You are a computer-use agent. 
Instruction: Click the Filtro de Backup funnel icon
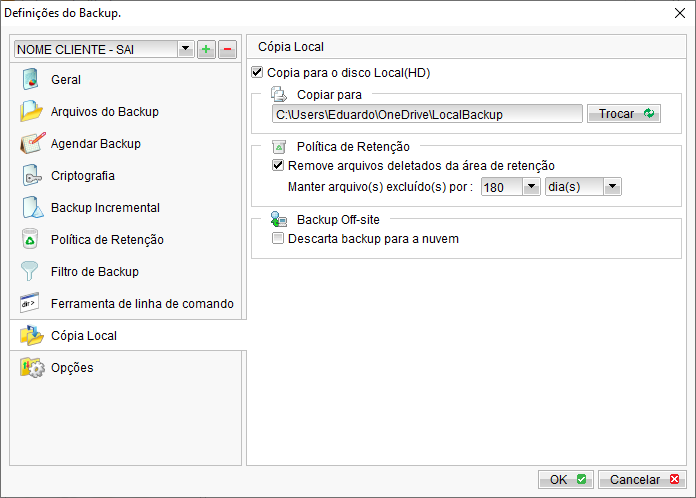tap(31, 272)
